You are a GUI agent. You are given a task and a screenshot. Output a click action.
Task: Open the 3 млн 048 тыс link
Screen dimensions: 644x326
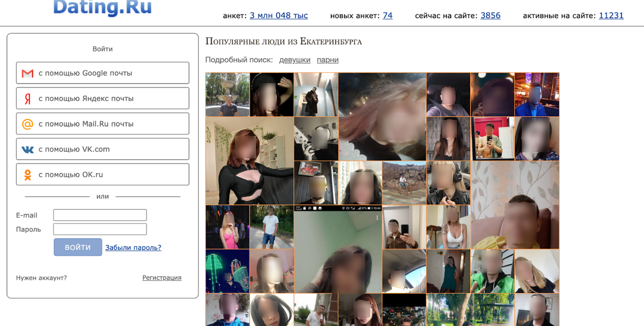coord(279,16)
